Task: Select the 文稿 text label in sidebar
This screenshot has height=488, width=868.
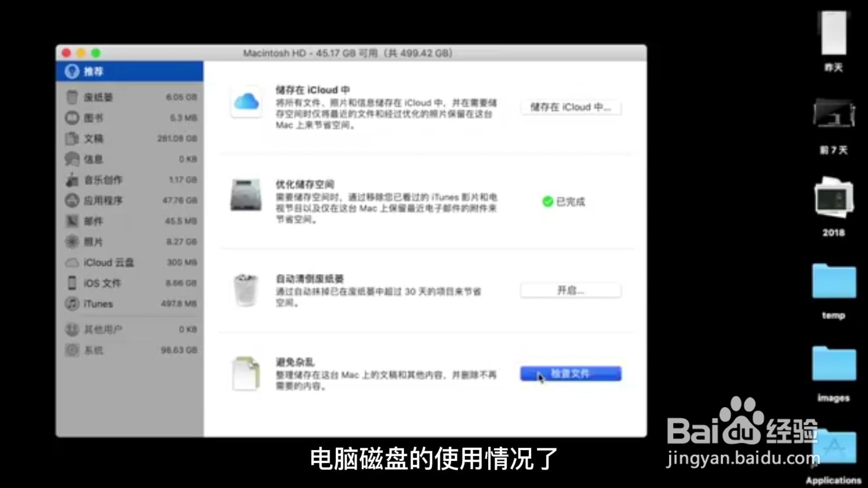Action: (x=93, y=138)
